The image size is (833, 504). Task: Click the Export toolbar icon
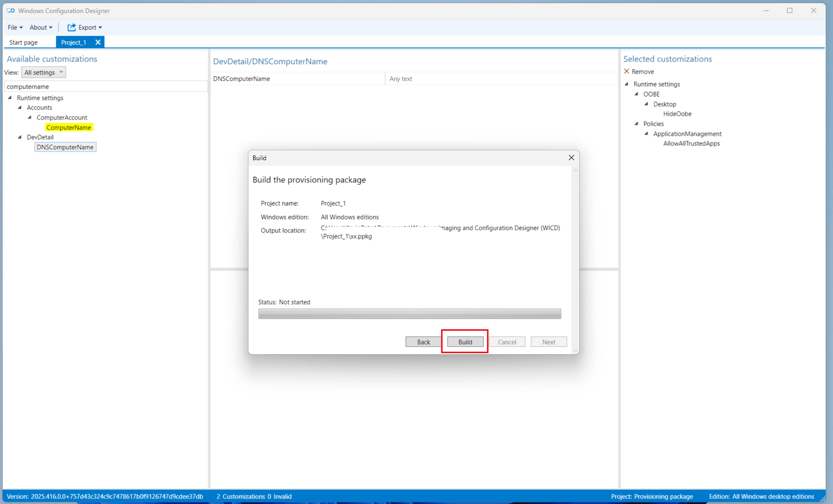(x=72, y=27)
